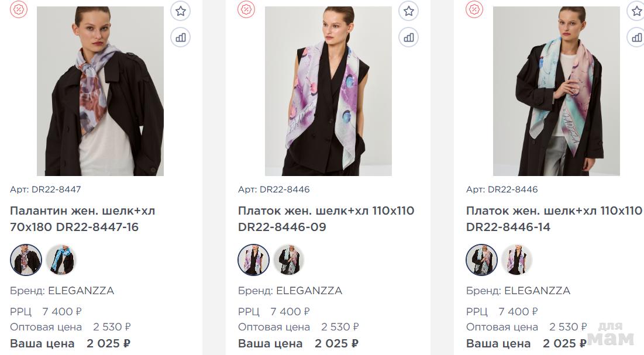This screenshot has height=355, width=644.
Task: Open title link Палантин жен. шелк+хл 70x180
Action: pyautogui.click(x=82, y=219)
